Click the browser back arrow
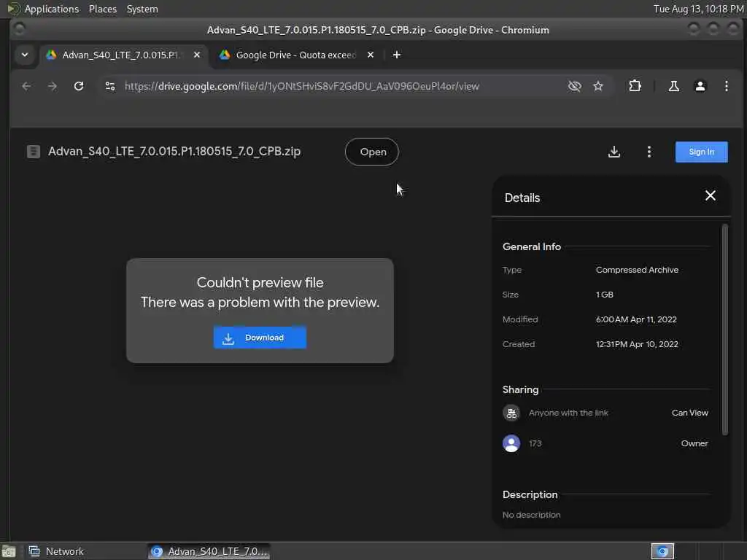Viewport: 747px width, 560px height. click(x=26, y=86)
